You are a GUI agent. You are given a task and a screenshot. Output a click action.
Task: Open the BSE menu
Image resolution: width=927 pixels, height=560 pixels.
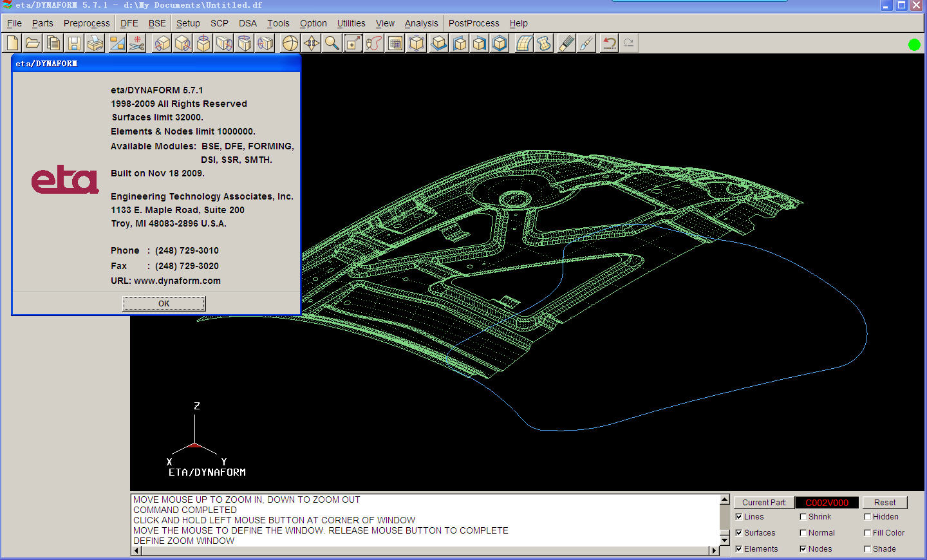click(x=157, y=23)
